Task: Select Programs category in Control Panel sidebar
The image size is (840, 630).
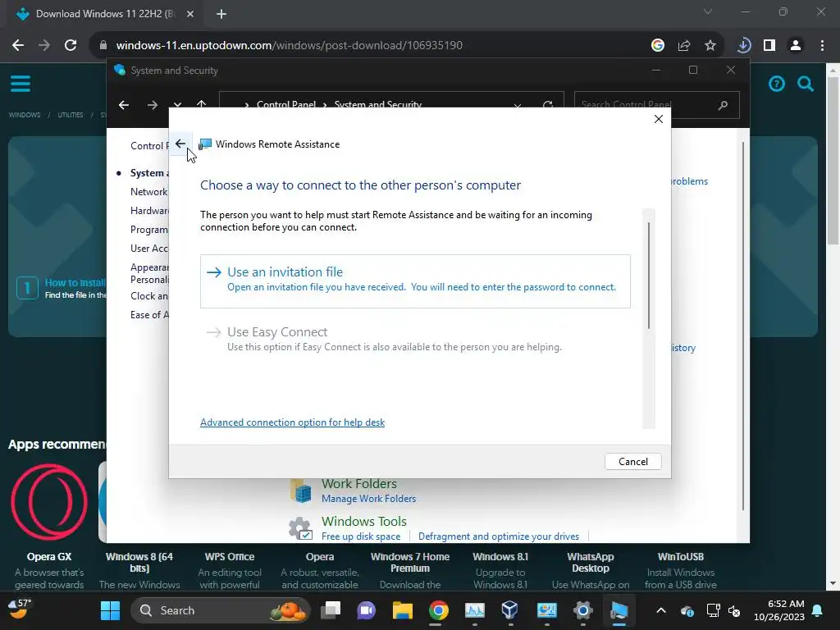Action: [x=149, y=230]
